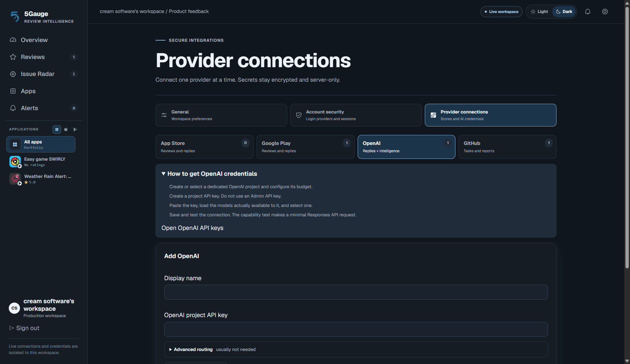This screenshot has width=630, height=364.
Task: Focus the Display name field
Action: pyautogui.click(x=356, y=292)
